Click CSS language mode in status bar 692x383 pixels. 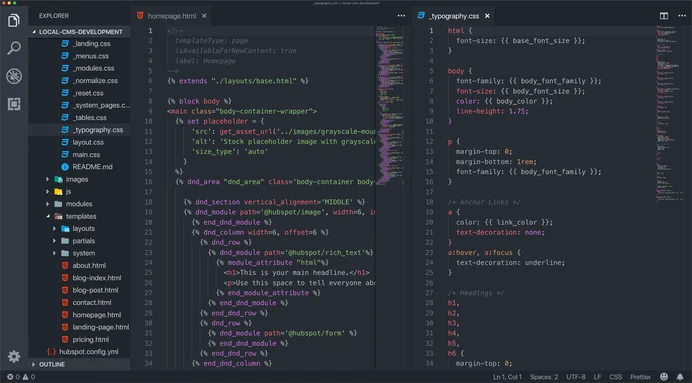pos(616,377)
